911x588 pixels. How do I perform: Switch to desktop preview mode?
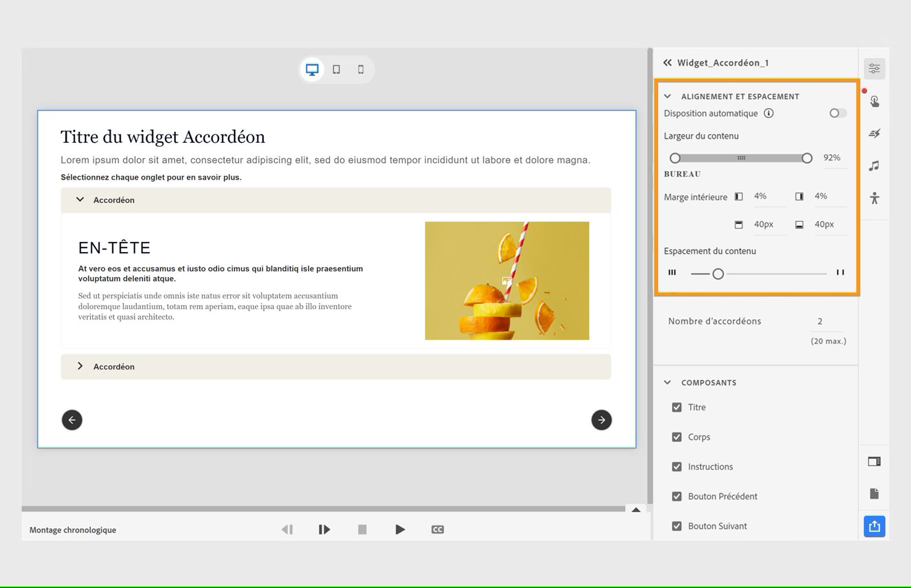click(x=312, y=68)
